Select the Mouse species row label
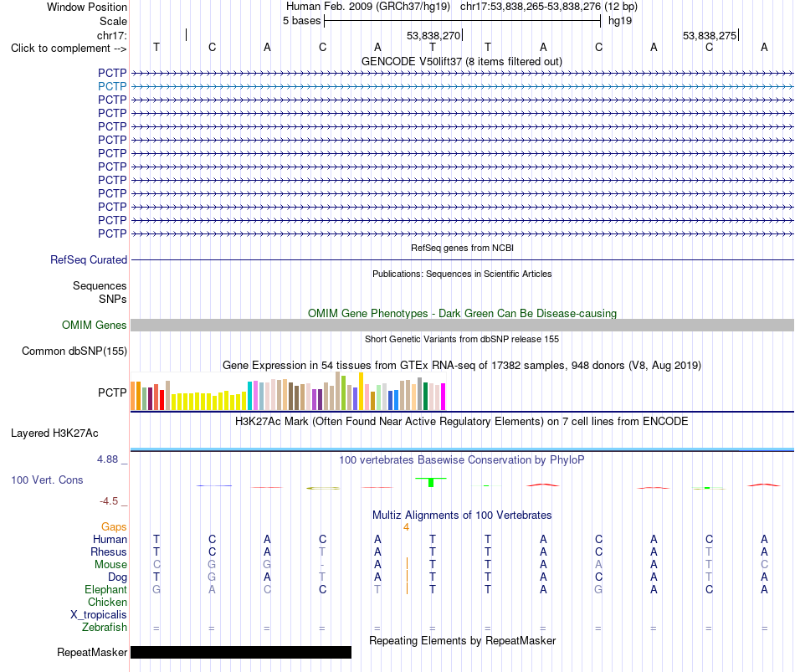The width and height of the screenshot is (795, 672). (110, 565)
